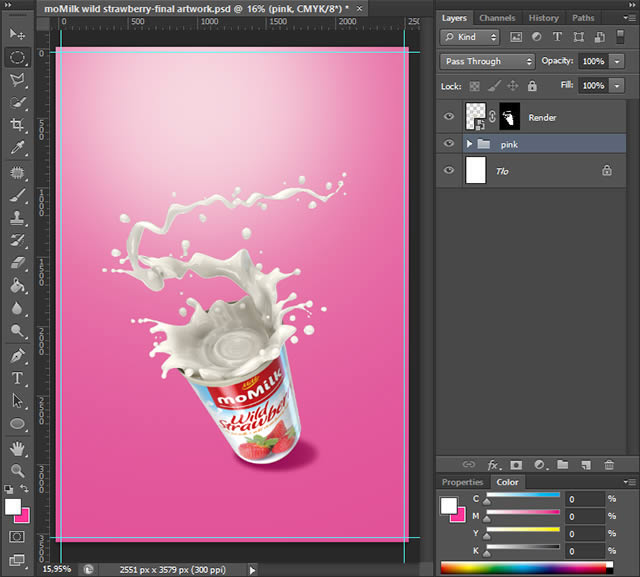Lock transparent pixels

(x=474, y=86)
